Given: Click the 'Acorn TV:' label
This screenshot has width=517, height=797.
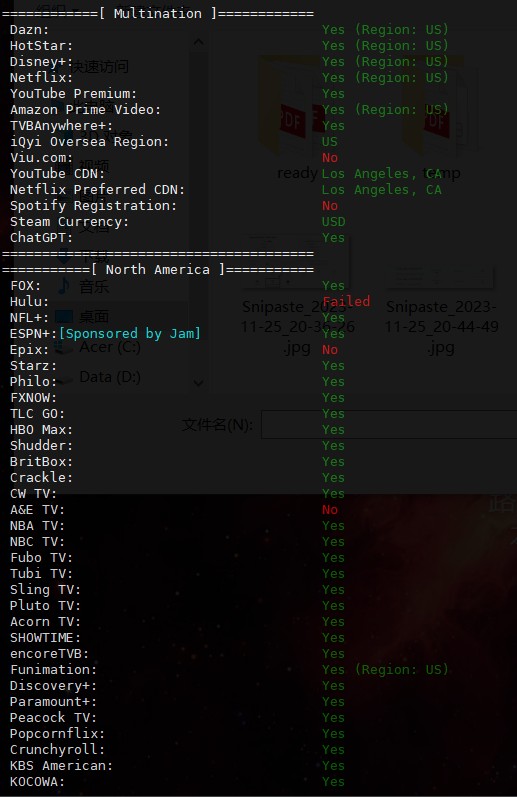Looking at the screenshot, I should tap(45, 622).
